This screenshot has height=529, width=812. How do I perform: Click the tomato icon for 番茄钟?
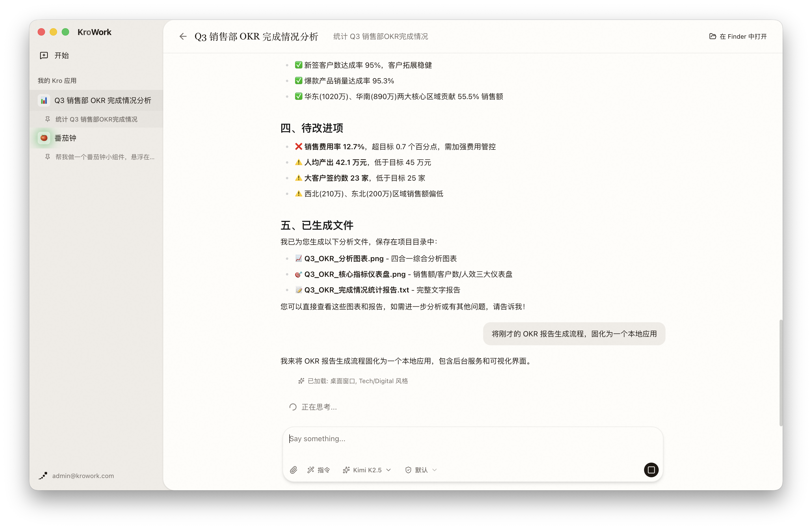44,138
